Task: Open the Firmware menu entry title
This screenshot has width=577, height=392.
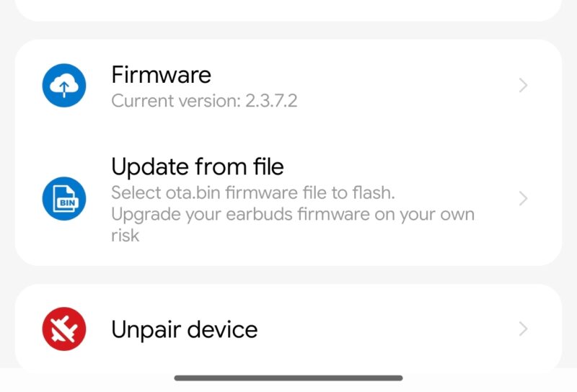Action: (161, 75)
